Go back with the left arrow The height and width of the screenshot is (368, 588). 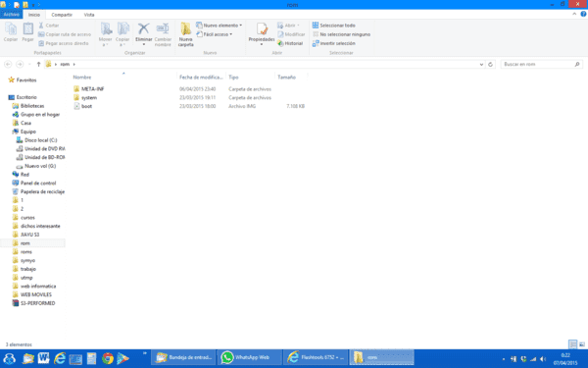coord(8,64)
